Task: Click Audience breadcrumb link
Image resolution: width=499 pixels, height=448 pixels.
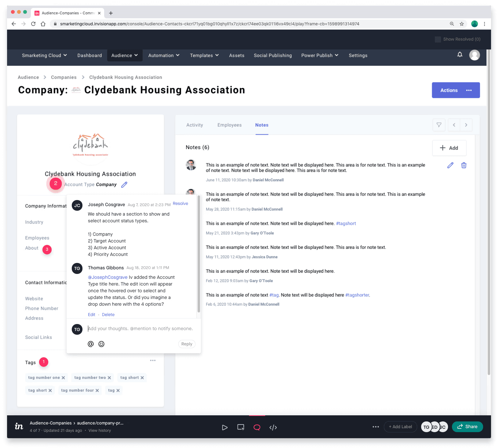Action: (x=28, y=77)
